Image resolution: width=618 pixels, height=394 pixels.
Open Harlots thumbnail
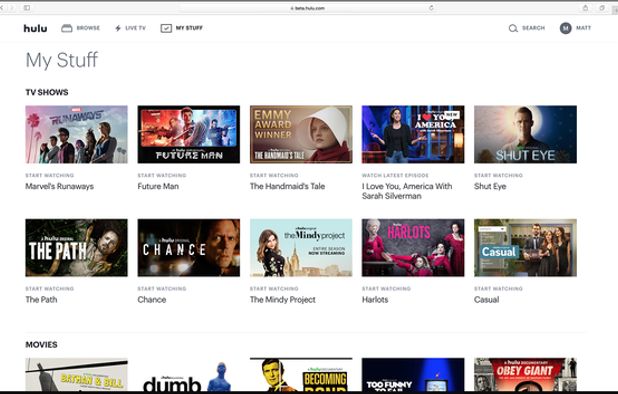click(x=413, y=248)
